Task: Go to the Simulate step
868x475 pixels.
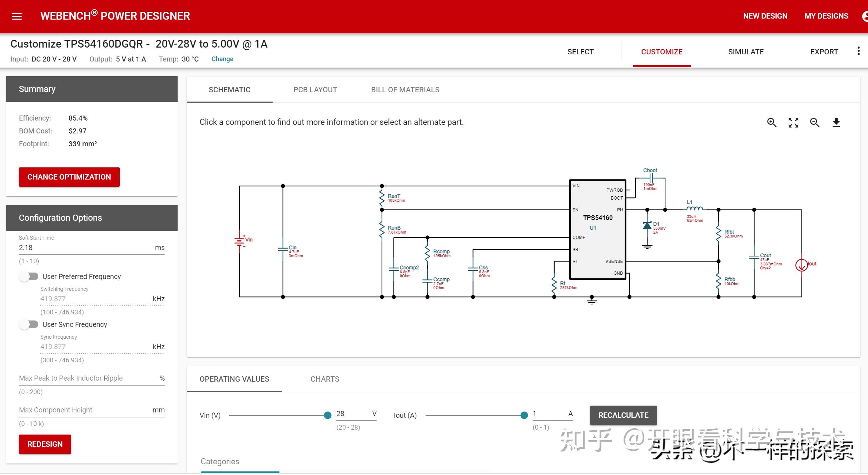Action: (x=746, y=52)
